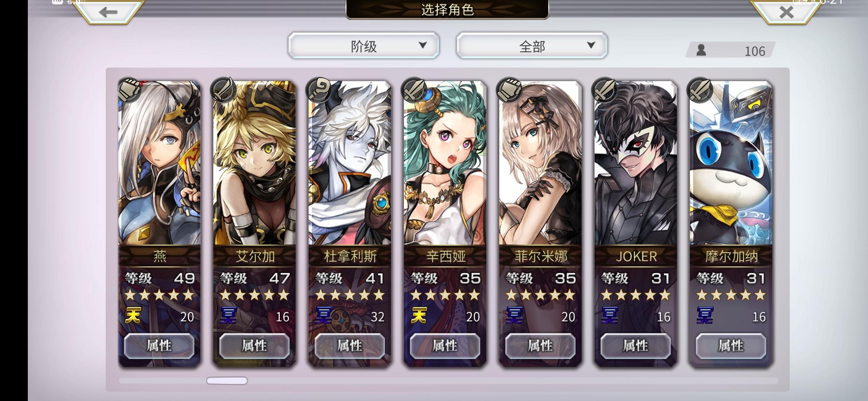
Task: Go back with the left arrow button
Action: click(108, 12)
